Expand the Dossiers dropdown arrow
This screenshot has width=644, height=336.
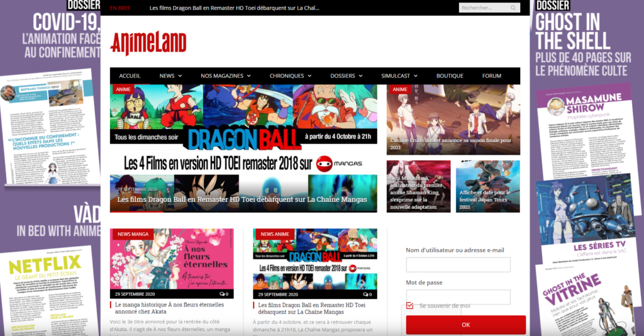click(360, 76)
